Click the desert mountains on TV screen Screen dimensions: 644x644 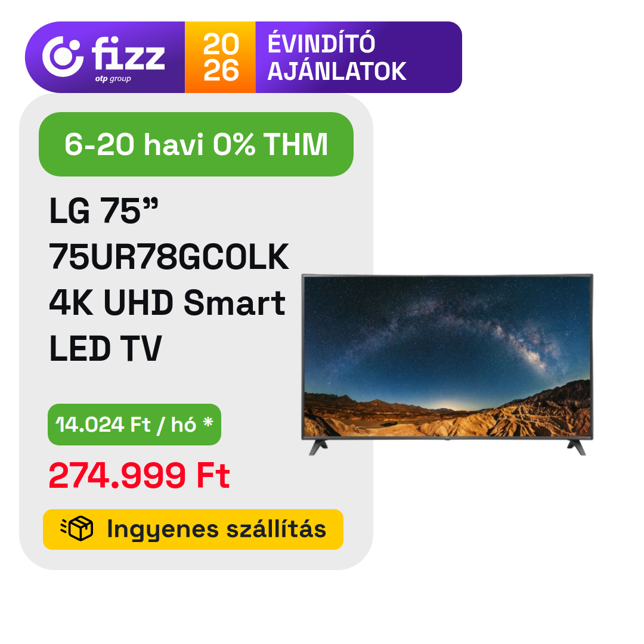pyautogui.click(x=447, y=415)
